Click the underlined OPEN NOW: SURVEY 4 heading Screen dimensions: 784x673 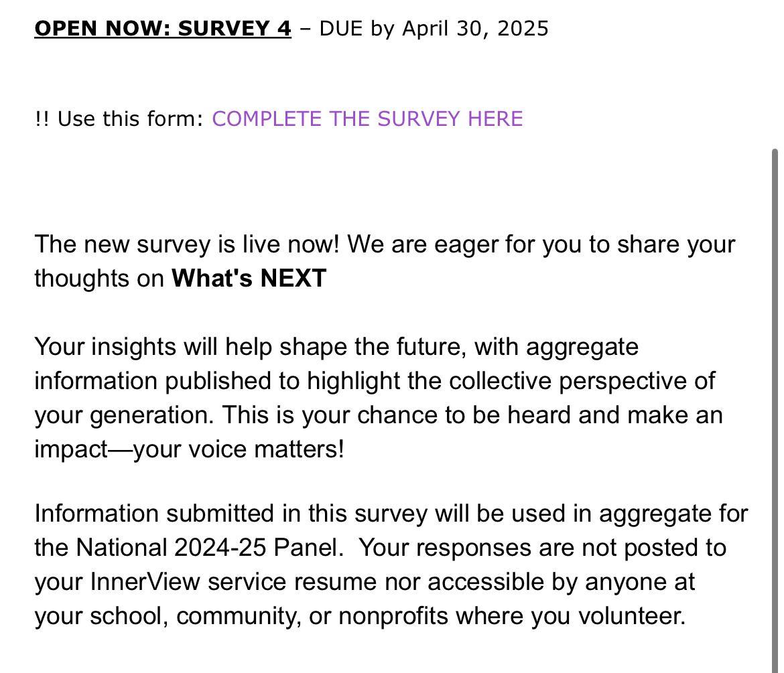pyautogui.click(x=163, y=28)
